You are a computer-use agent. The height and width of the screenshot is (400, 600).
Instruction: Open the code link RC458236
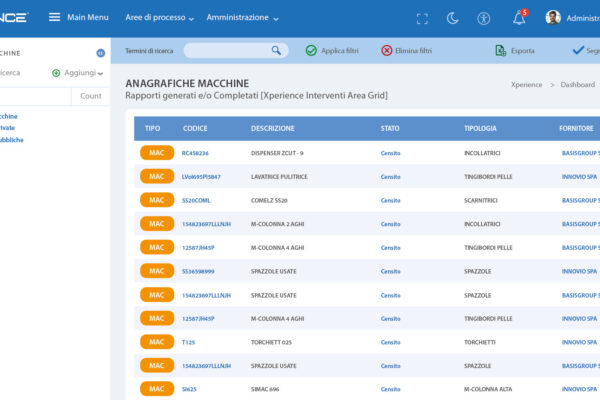[195, 153]
